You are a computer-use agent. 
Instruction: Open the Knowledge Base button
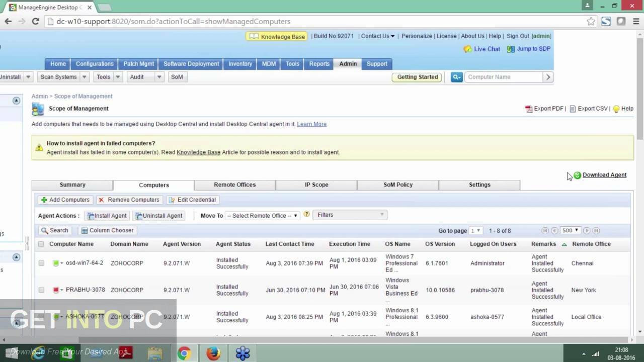tap(277, 36)
